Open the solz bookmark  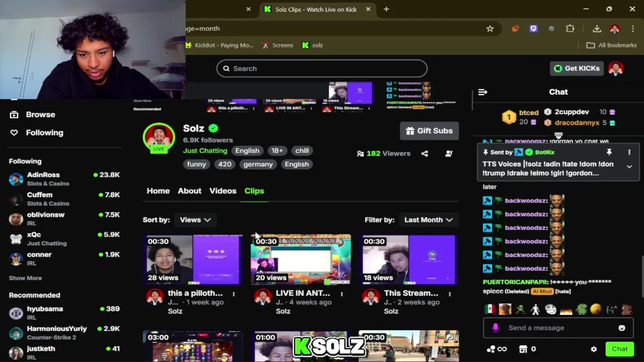coord(312,45)
